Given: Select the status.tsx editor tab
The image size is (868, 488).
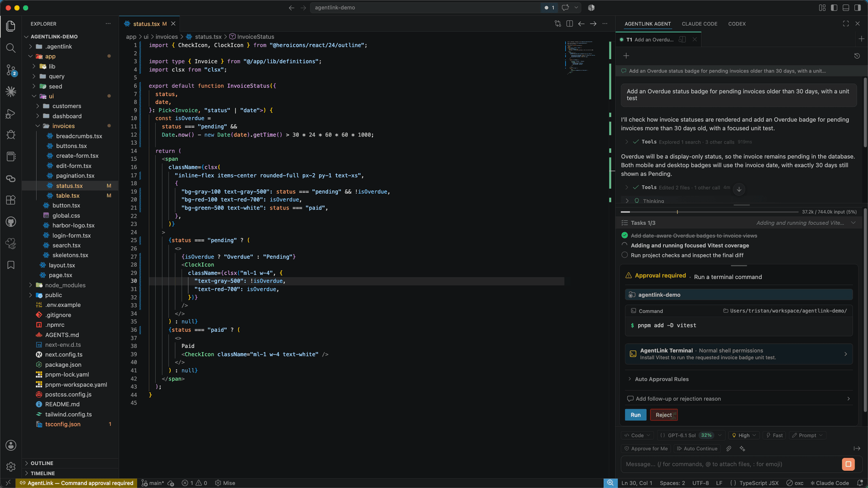Looking at the screenshot, I should (x=149, y=24).
